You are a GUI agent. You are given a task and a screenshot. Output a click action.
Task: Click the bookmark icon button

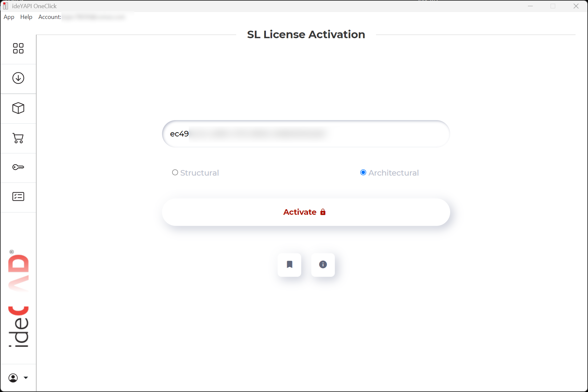tap(289, 265)
